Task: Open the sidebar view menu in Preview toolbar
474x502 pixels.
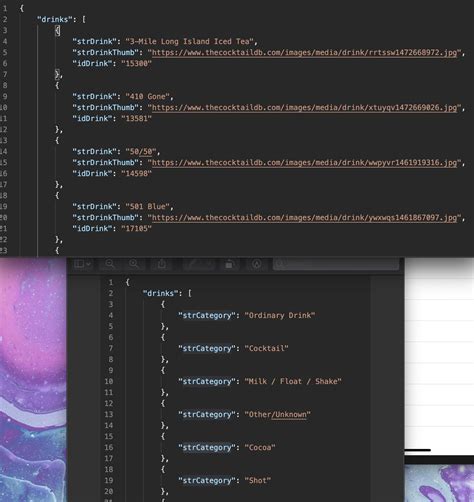Action: [82, 264]
